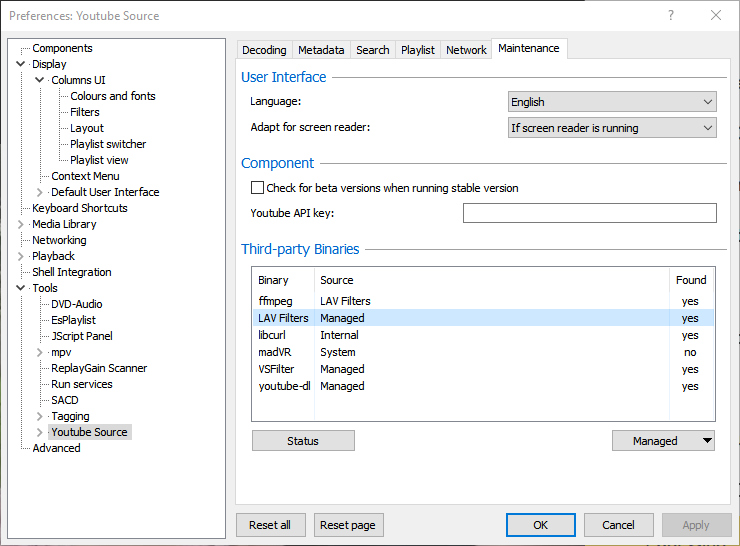This screenshot has height=546, width=740.
Task: Open ReplayGain Scanner preferences page
Action: [x=99, y=368]
